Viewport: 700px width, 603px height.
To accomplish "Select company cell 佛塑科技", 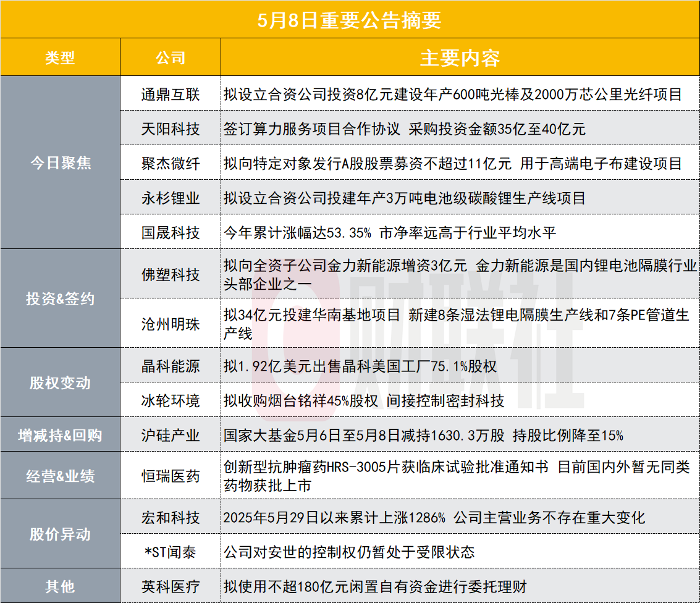I will pyautogui.click(x=171, y=274).
